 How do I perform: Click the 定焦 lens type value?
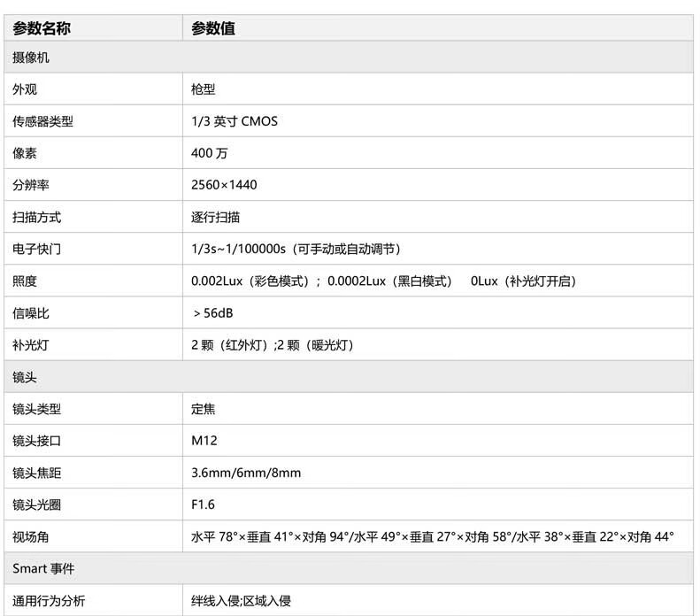204,409
